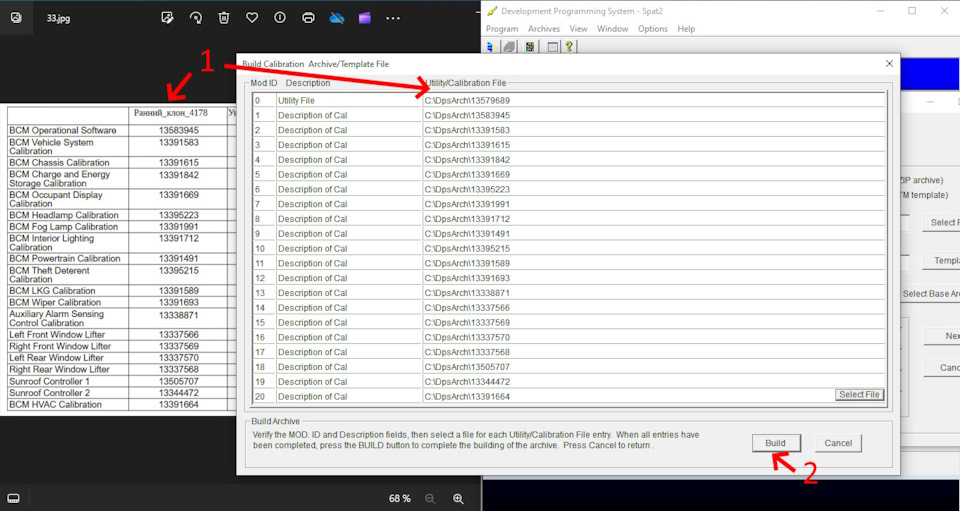Select path cell C:\DpsArch\13583945
The image size is (960, 511).
(x=653, y=115)
